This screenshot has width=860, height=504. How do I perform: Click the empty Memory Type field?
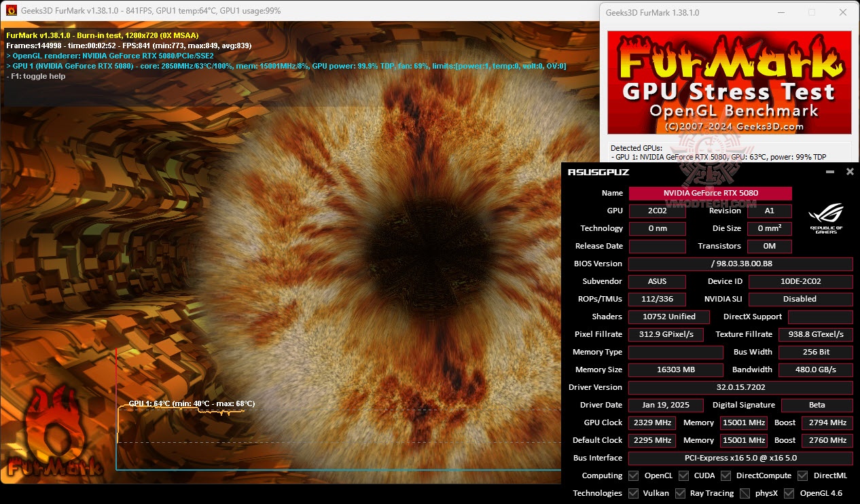coord(676,352)
